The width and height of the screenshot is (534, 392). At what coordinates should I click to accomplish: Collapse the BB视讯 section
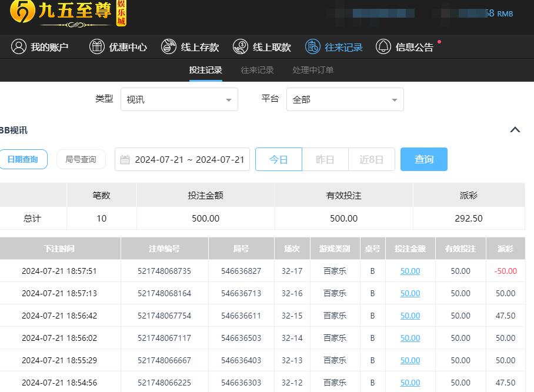pos(515,130)
